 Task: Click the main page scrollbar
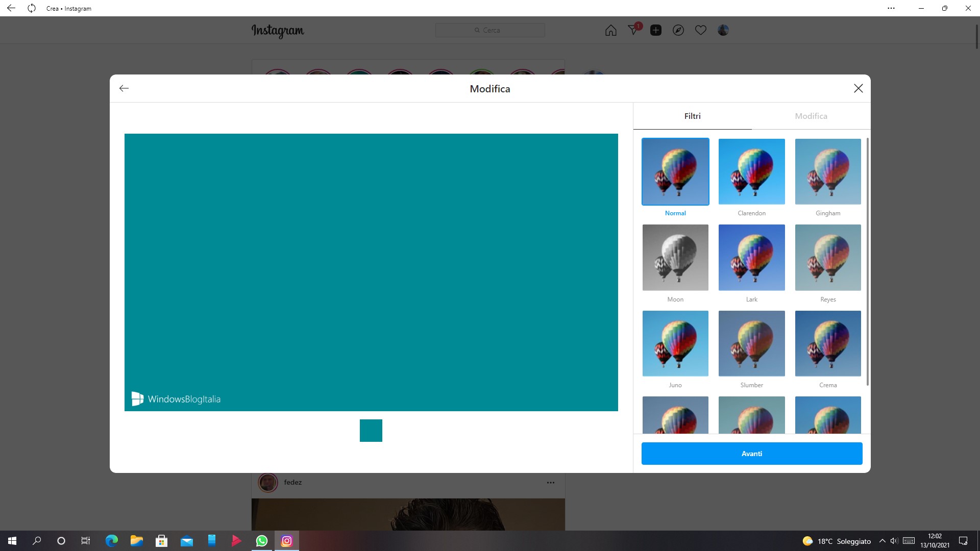[977, 36]
